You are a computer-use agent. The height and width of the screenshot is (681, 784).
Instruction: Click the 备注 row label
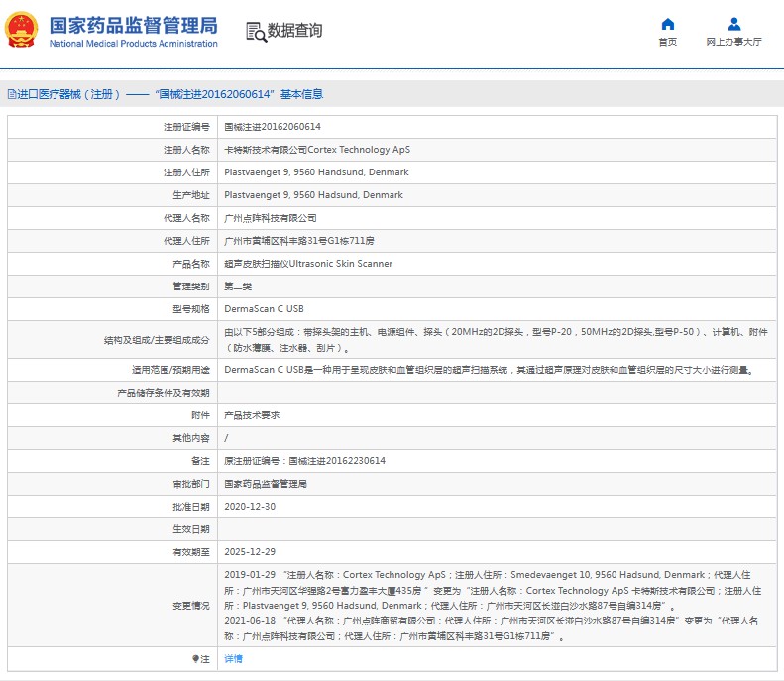coord(200,461)
